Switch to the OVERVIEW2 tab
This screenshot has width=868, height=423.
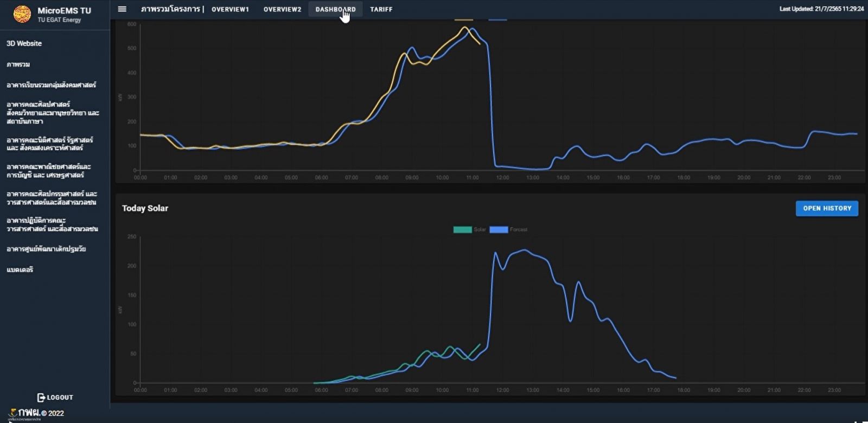pos(282,9)
